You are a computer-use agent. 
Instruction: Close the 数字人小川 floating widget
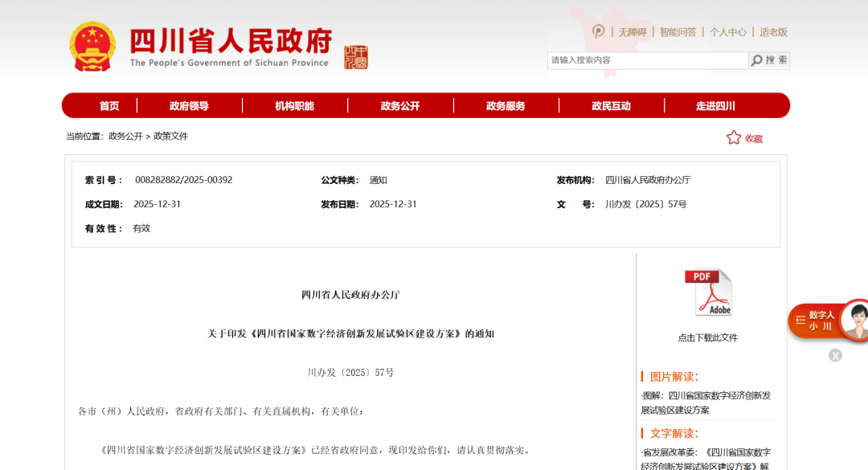(x=835, y=355)
